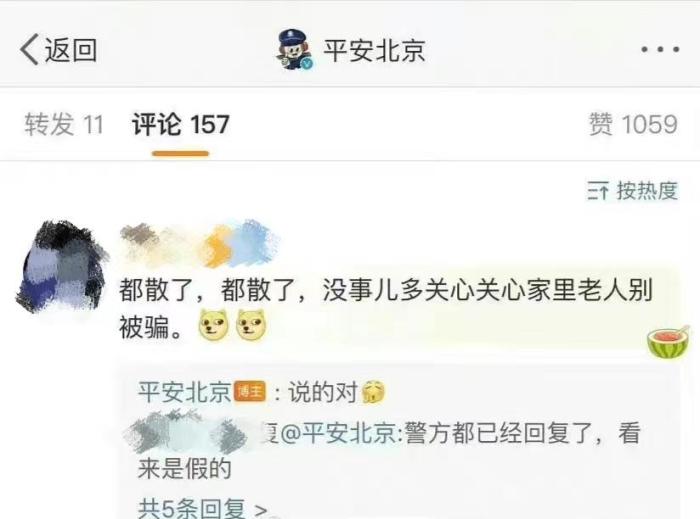Switch to the 赞 1059 tab

point(633,124)
